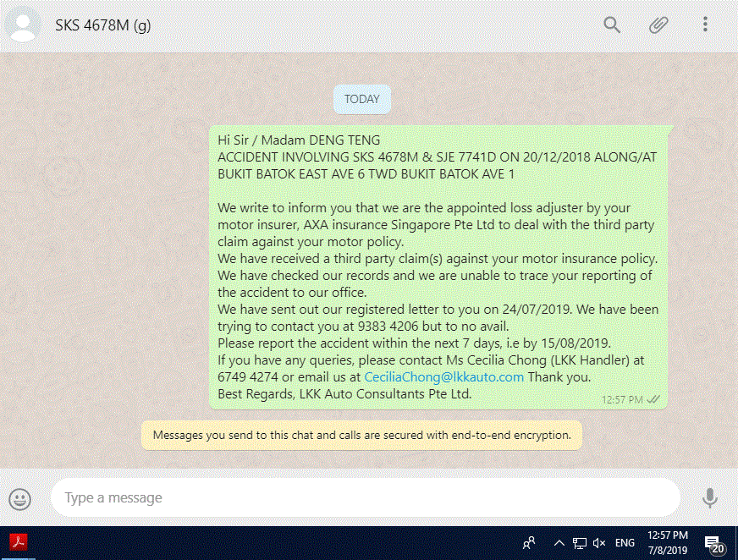Click the encryption notice banner
Screen dimensions: 738x560
(361, 436)
